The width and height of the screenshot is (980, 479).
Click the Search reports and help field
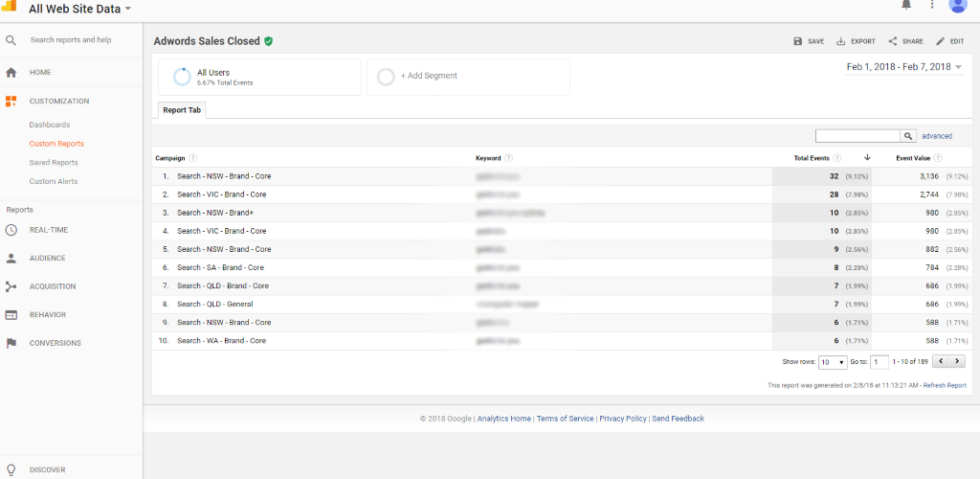[71, 40]
